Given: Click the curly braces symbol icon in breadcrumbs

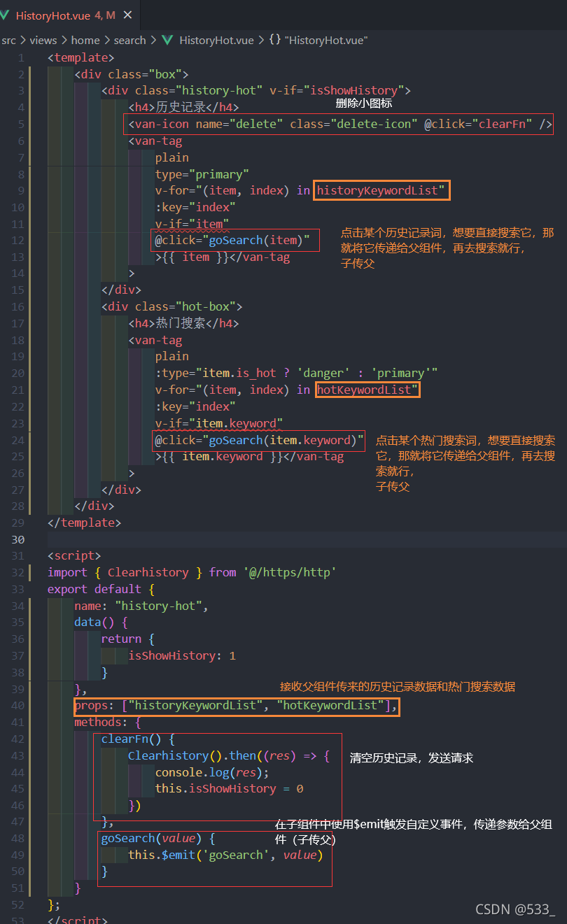Looking at the screenshot, I should (275, 41).
